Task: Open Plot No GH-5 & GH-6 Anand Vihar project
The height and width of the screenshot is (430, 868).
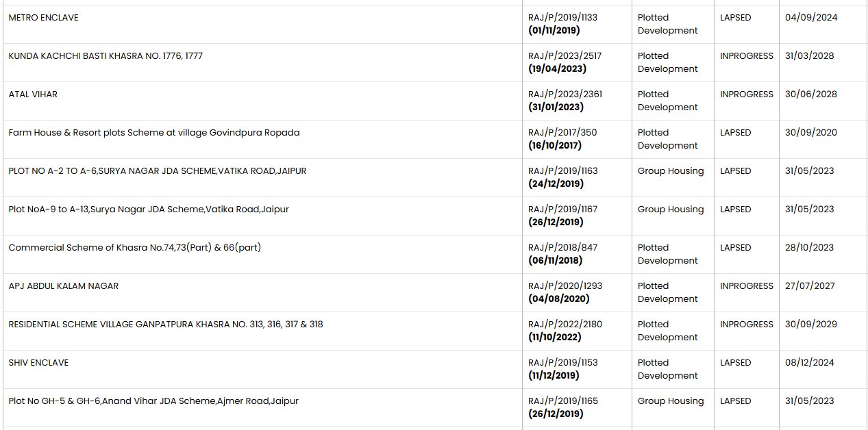Action: pyautogui.click(x=153, y=401)
